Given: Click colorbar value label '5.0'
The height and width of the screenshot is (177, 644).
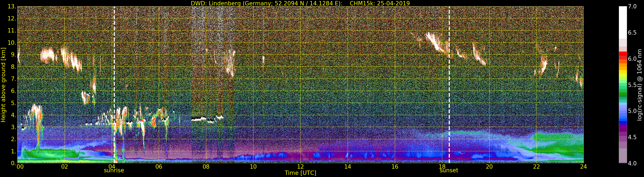Looking at the screenshot, I should point(632,111).
